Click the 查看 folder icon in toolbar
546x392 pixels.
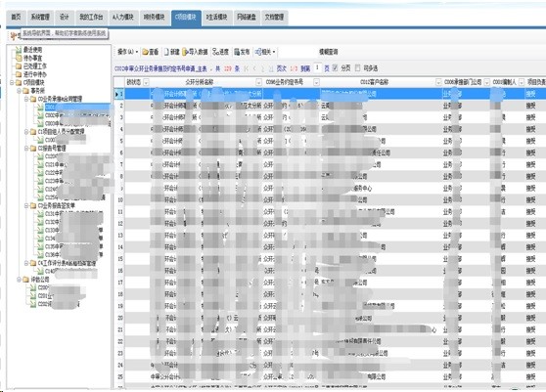(x=145, y=52)
